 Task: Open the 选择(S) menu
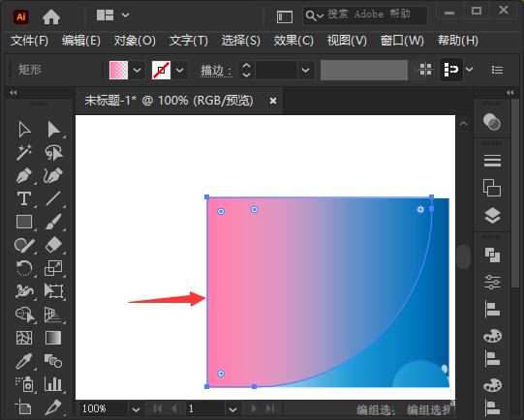click(240, 41)
